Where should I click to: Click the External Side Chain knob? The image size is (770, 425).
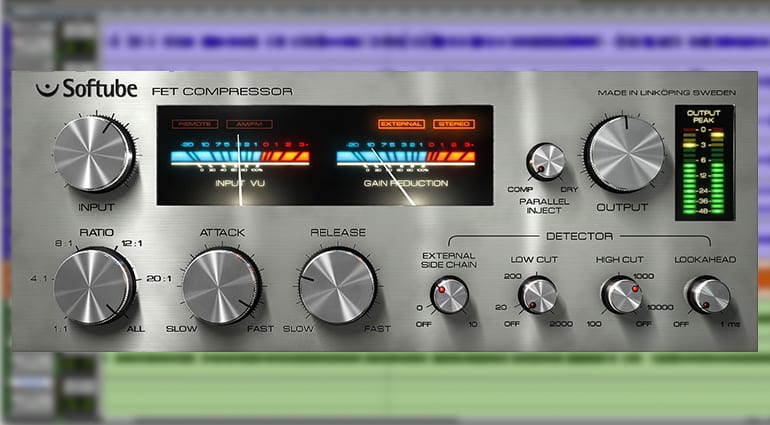[x=449, y=295]
